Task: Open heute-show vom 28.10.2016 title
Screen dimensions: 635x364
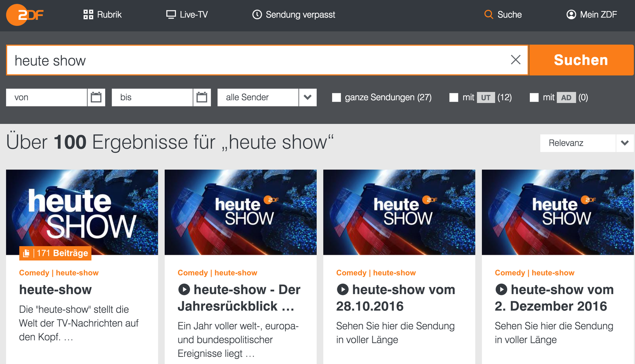Action: [396, 298]
